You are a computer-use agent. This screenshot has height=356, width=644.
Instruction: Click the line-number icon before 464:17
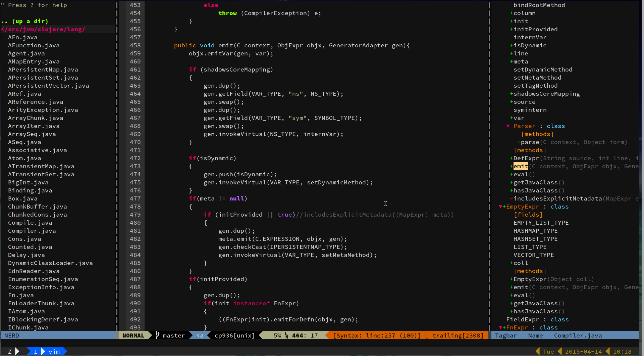[287, 336]
